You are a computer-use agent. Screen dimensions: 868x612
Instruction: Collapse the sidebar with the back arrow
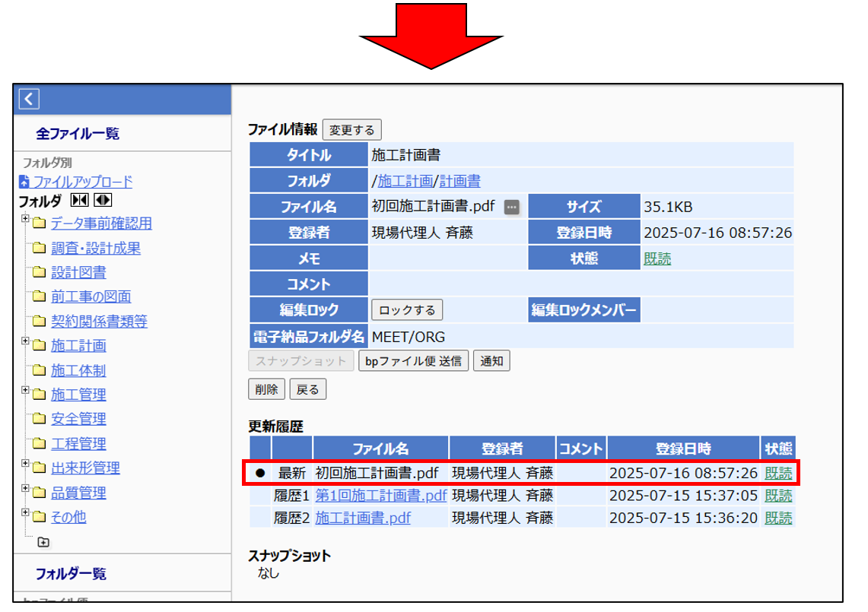[29, 99]
